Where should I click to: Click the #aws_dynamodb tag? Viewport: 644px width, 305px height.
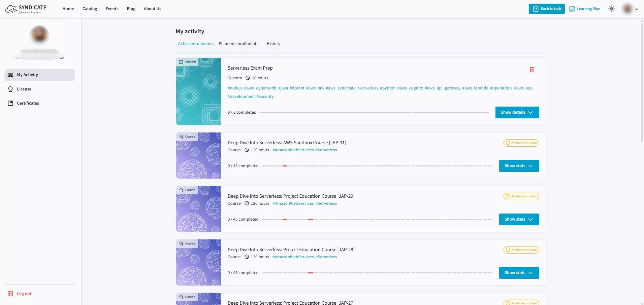click(260, 88)
